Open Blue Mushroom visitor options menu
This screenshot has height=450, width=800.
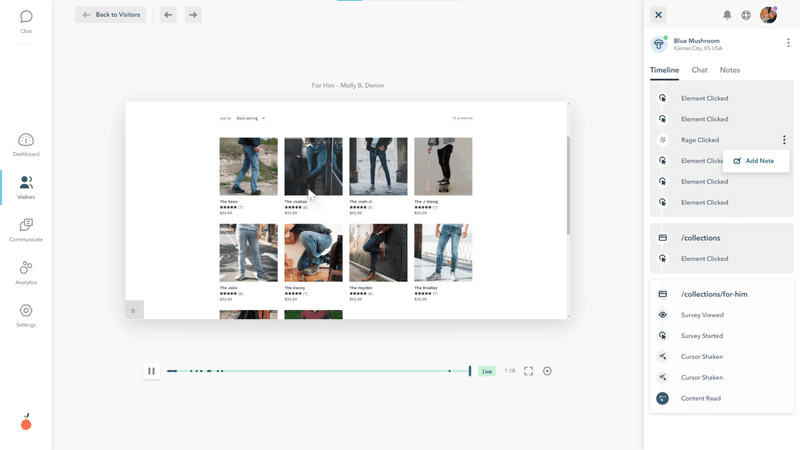[x=788, y=43]
